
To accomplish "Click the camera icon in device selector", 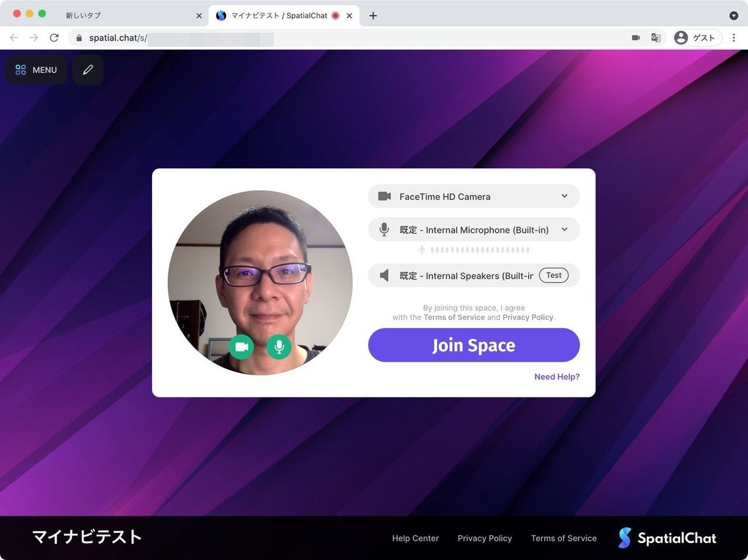I will [384, 196].
